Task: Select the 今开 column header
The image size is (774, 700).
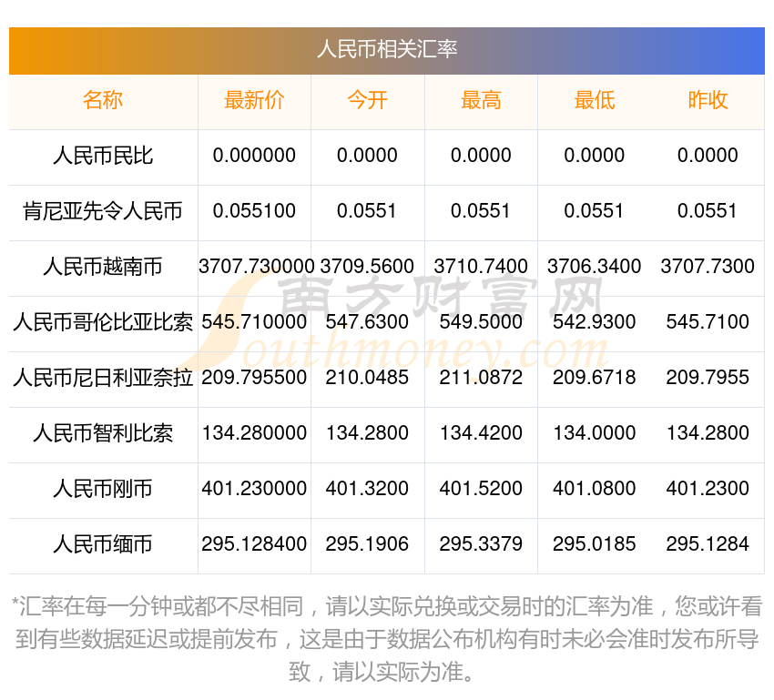Action: pos(367,100)
